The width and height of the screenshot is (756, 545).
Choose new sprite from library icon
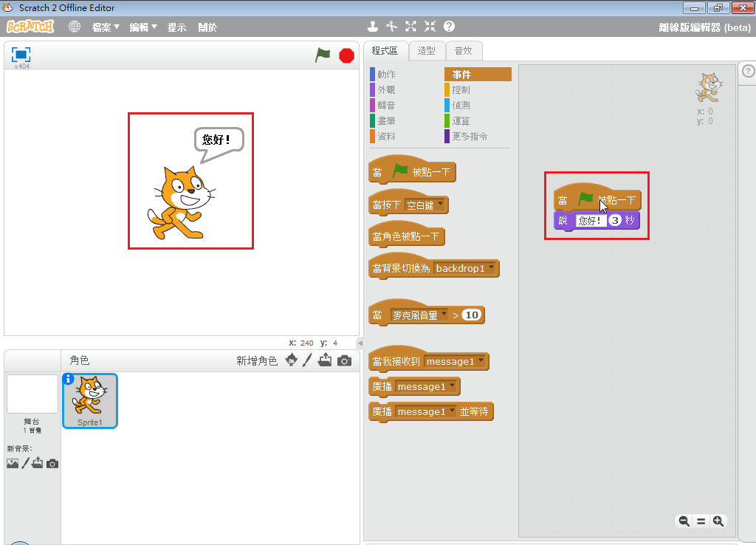point(292,360)
